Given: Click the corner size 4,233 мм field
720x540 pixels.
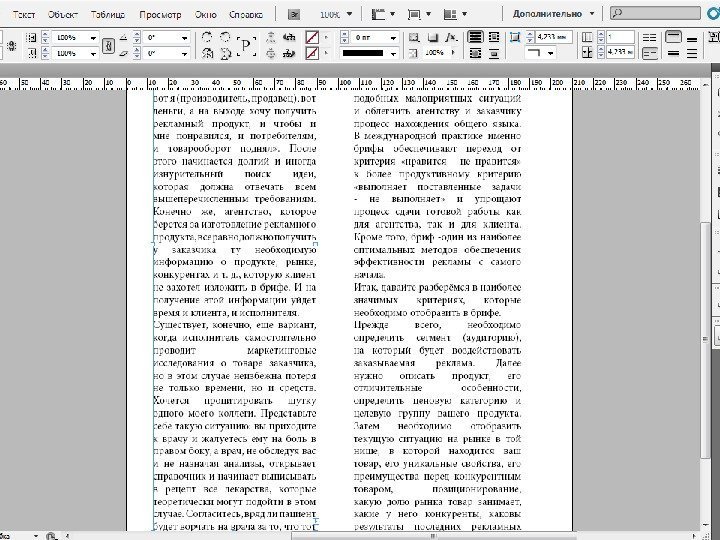Looking at the screenshot, I should tap(553, 37).
